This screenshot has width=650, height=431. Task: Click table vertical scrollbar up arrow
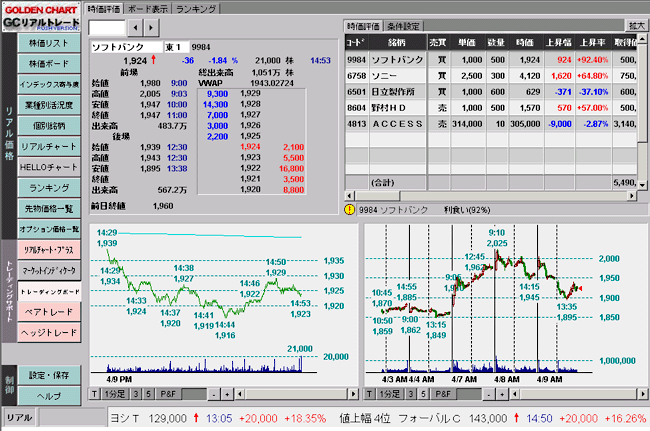[x=642, y=39]
